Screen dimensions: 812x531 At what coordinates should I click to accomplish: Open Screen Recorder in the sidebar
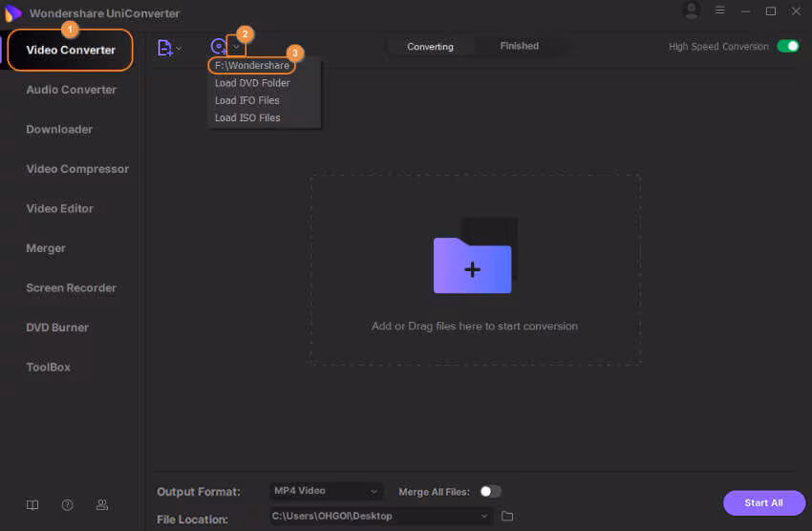coord(71,287)
